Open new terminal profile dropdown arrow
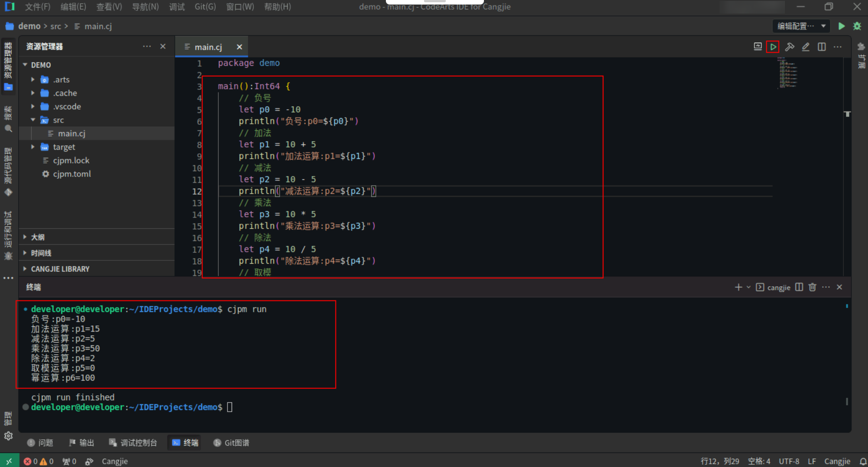The width and height of the screenshot is (868, 467). 748,287
